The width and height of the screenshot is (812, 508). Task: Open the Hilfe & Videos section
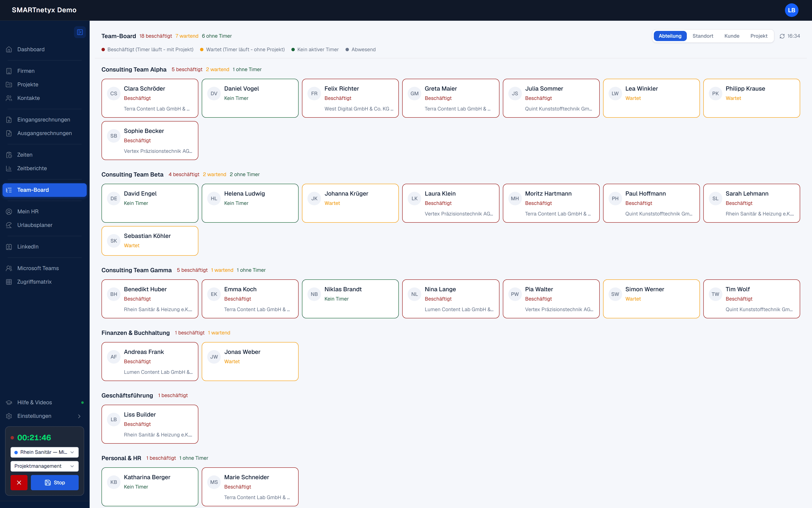[45, 403]
